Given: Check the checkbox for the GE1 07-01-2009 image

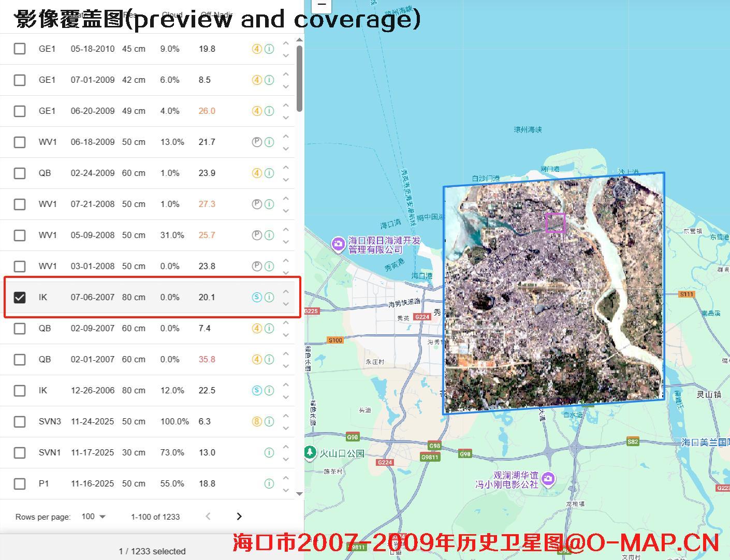Looking at the screenshot, I should pyautogui.click(x=20, y=80).
